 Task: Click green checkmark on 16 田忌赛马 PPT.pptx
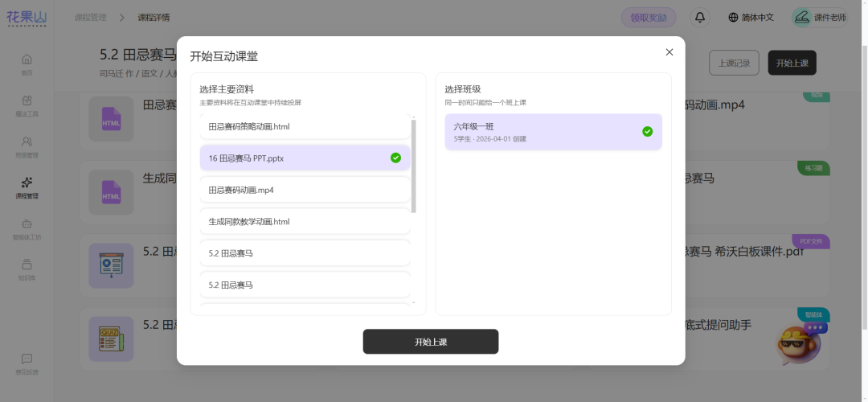coord(395,158)
